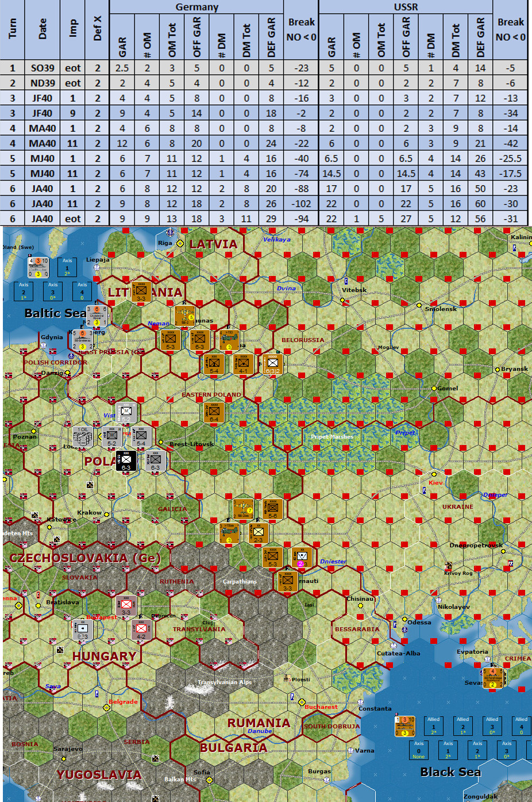532x802 pixels.
Task: Click the Germany table header
Action: coord(197,7)
